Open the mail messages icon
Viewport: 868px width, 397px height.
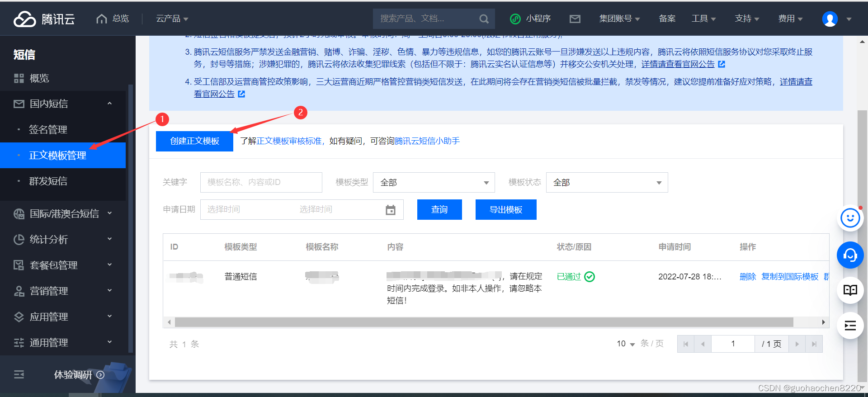click(575, 19)
